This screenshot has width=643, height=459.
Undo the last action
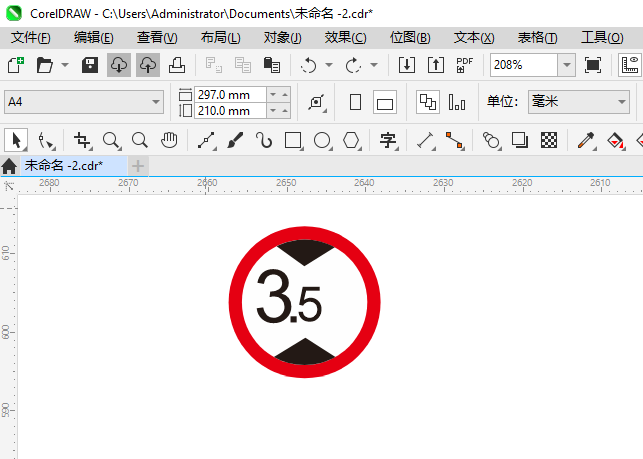(x=308, y=65)
